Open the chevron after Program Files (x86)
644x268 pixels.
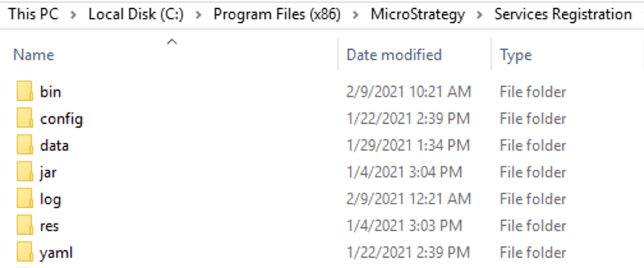356,14
